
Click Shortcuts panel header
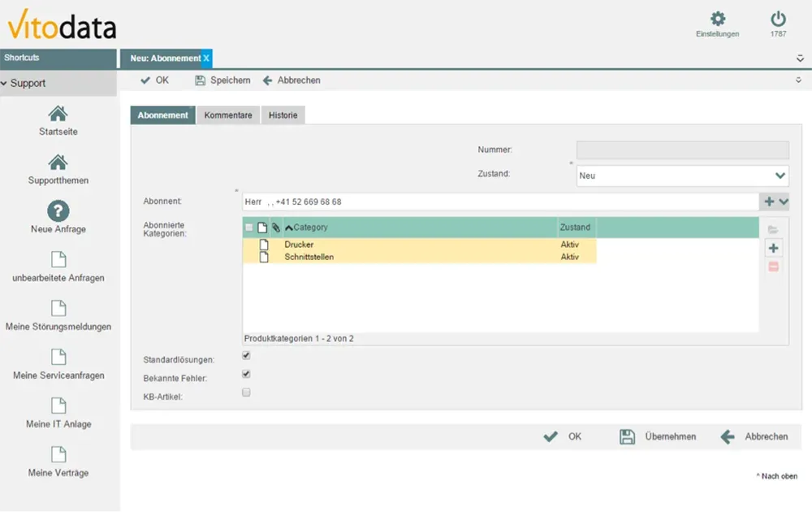pos(58,59)
